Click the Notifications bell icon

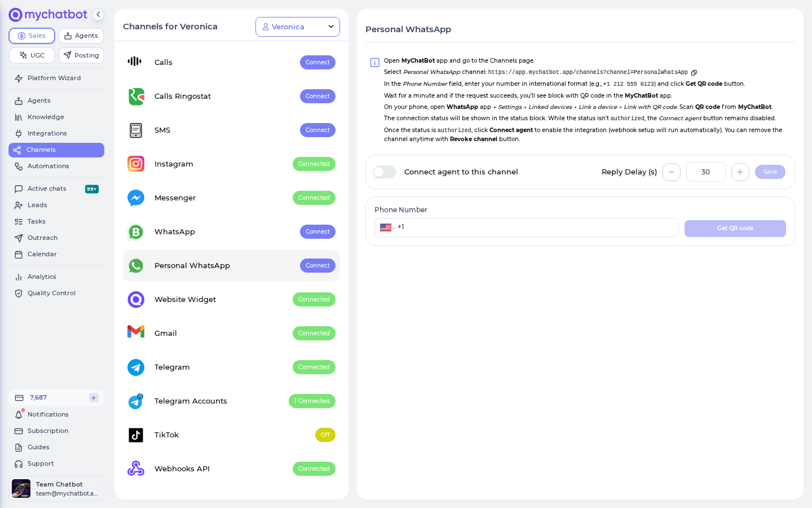(19, 415)
